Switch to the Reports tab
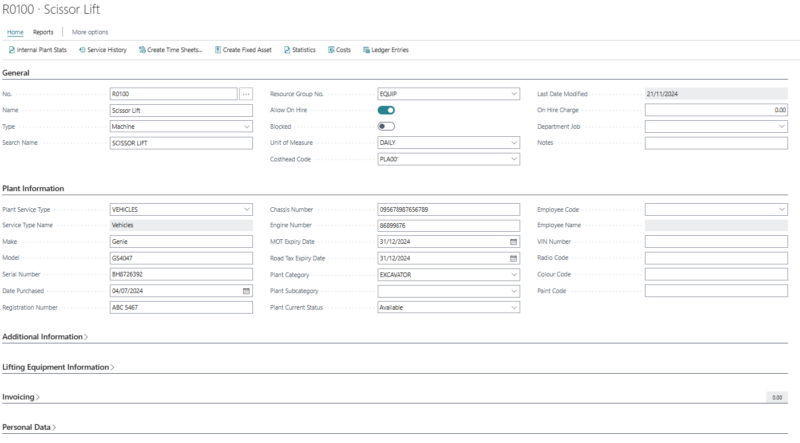This screenshot has height=443, width=800. click(44, 32)
